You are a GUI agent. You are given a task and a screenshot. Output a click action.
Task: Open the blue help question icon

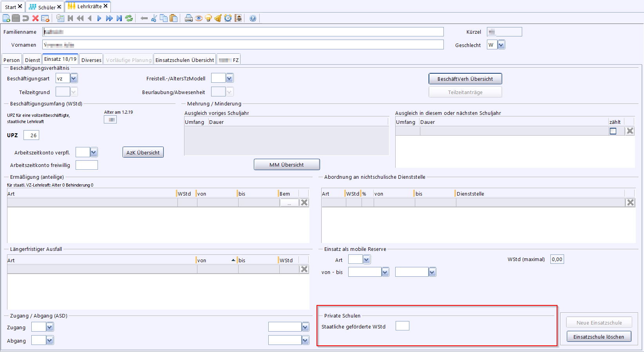click(x=253, y=18)
